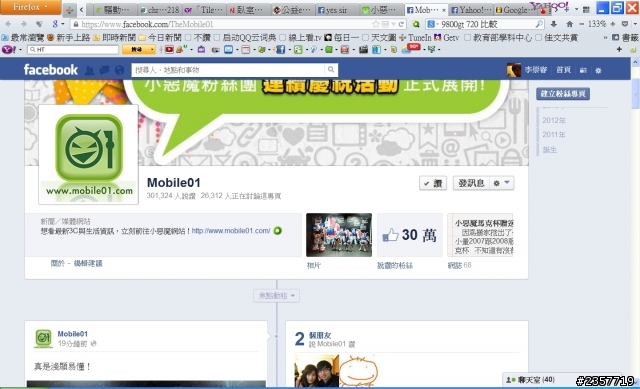Bookmark this page with the star icon
The width and height of the screenshot is (640, 389).
point(376,24)
